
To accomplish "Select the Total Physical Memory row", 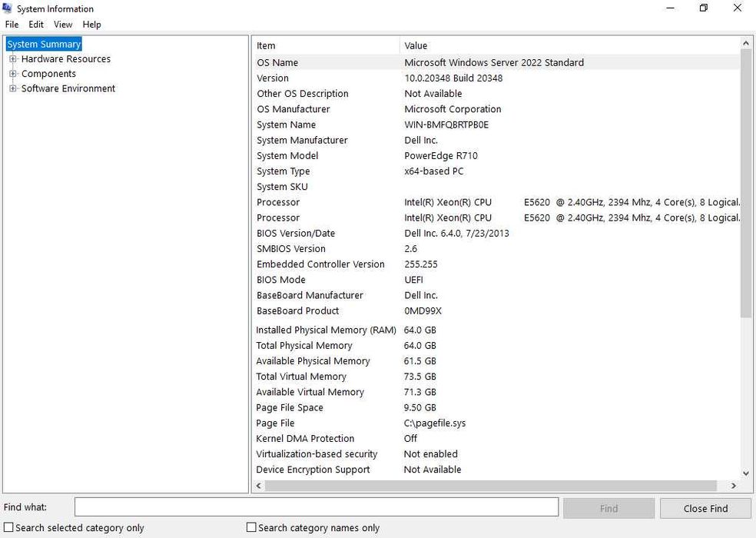I will click(496, 346).
